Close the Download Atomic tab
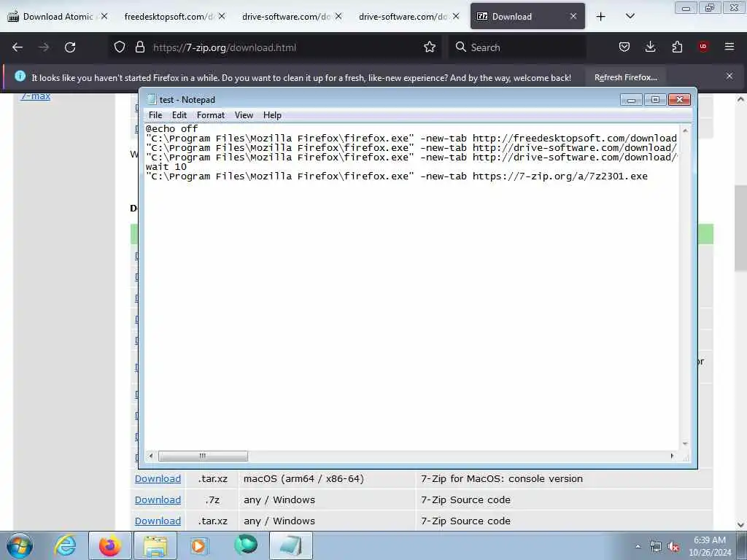747x560 pixels. click(104, 16)
